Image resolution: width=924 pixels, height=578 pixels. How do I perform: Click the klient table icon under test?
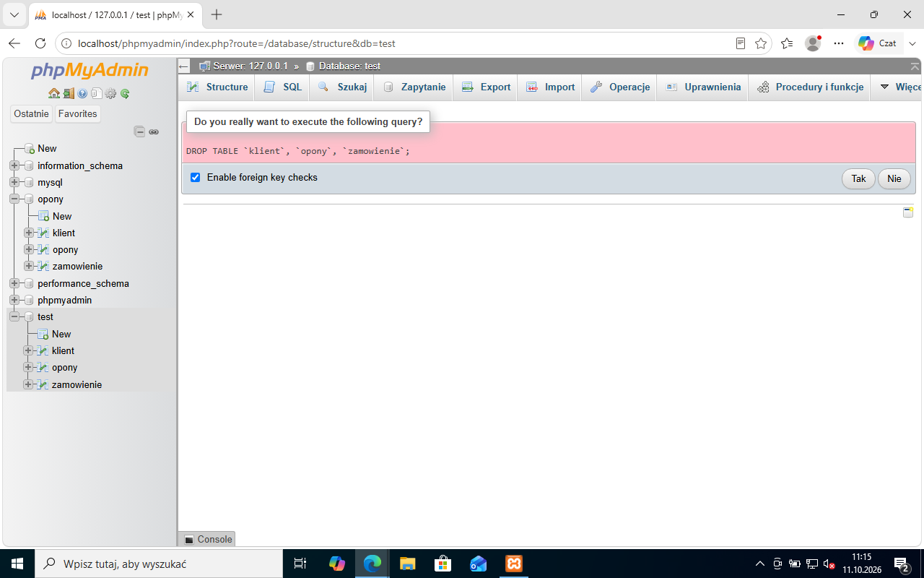pos(43,350)
